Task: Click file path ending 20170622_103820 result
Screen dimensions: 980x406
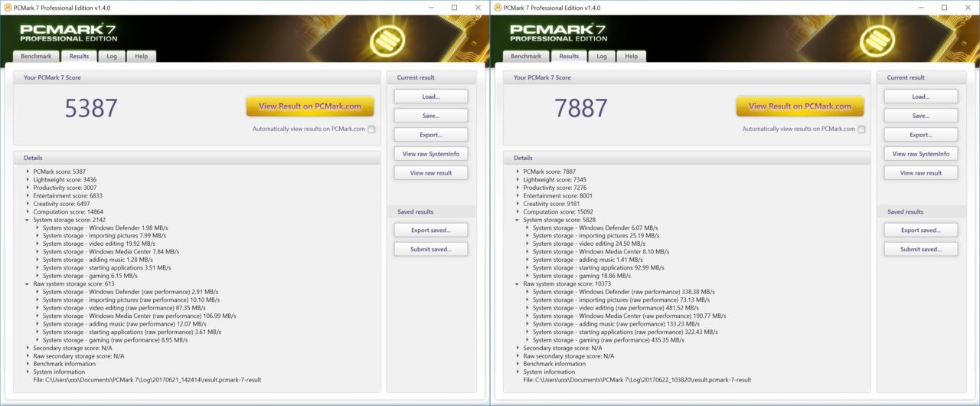Action: [637, 380]
